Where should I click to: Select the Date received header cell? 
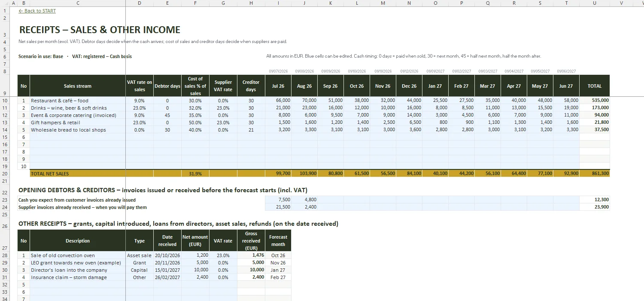167,241
